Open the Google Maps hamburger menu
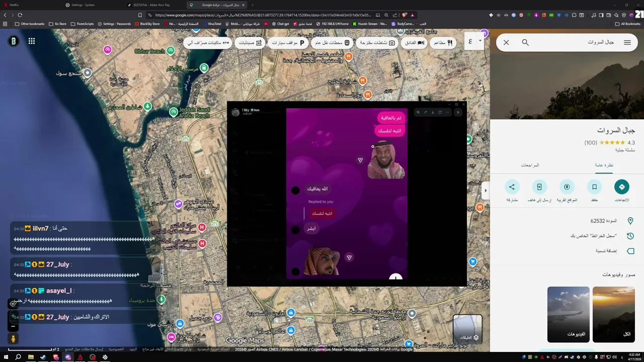Screen dimensions: 644x362 627,42
